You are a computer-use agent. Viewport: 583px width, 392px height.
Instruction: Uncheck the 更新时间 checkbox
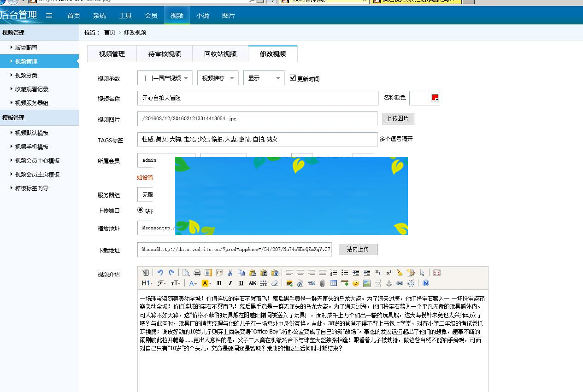[293, 78]
